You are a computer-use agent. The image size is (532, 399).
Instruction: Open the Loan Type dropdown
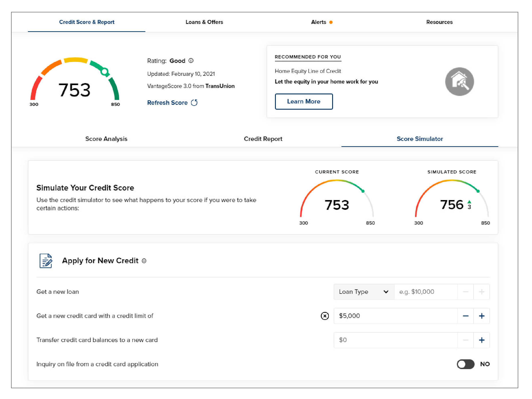pyautogui.click(x=361, y=292)
